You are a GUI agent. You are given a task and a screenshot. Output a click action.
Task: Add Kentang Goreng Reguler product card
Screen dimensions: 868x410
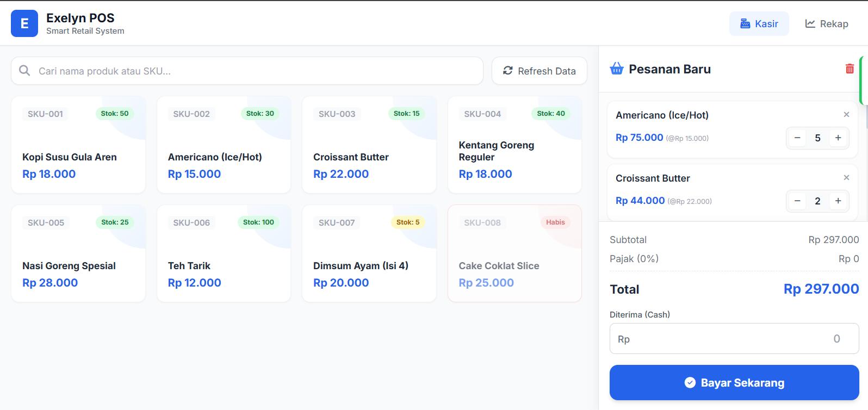(x=514, y=145)
